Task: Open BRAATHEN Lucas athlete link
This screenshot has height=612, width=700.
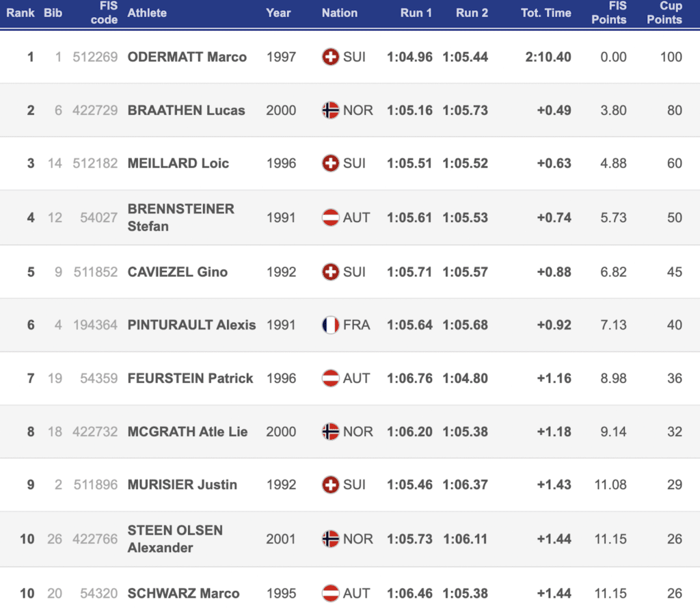Action: (186, 110)
